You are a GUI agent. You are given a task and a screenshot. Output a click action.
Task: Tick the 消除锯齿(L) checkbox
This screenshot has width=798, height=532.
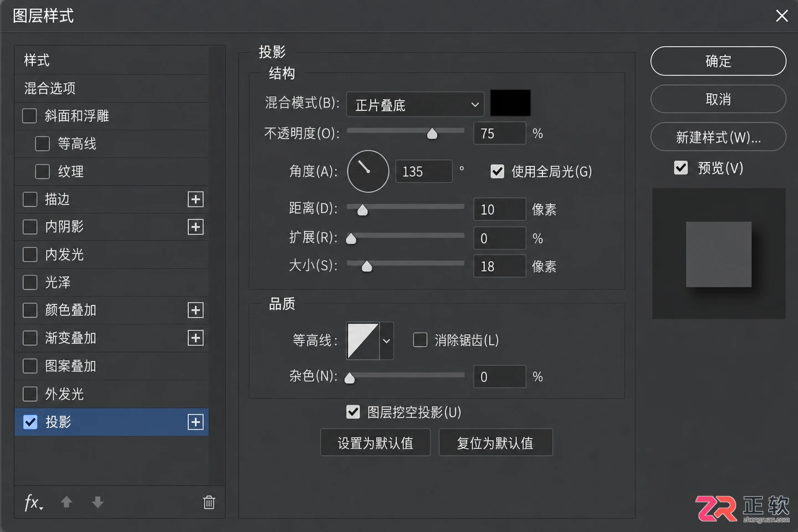point(420,340)
